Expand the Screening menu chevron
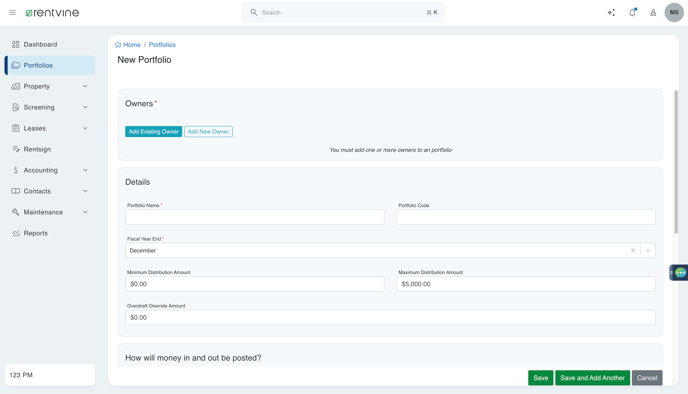This screenshot has height=394, width=688. [85, 107]
